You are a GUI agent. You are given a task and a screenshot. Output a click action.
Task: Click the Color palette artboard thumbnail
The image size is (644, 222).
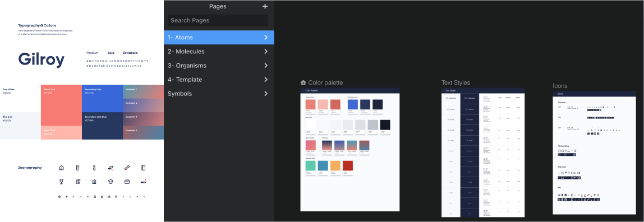[x=350, y=149]
